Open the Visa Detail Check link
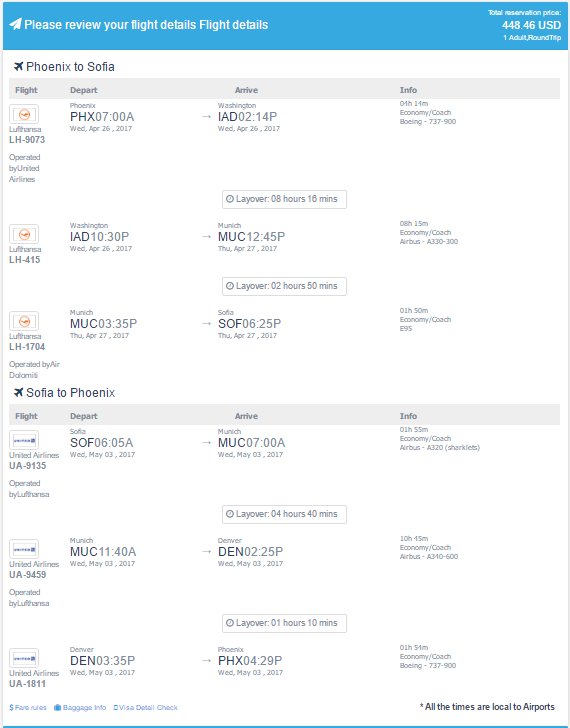The height and width of the screenshot is (728, 570). (x=146, y=708)
